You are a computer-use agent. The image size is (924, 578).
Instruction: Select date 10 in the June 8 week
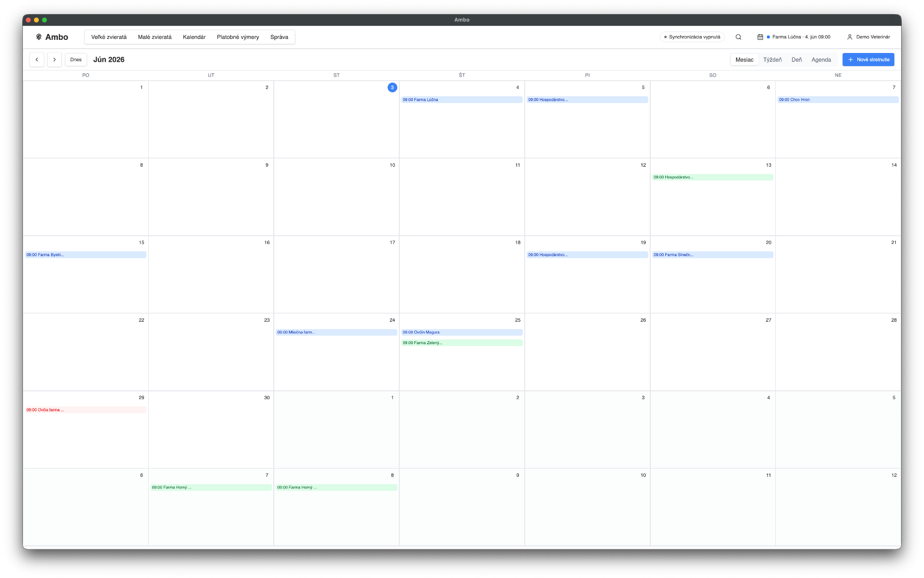pyautogui.click(x=392, y=165)
